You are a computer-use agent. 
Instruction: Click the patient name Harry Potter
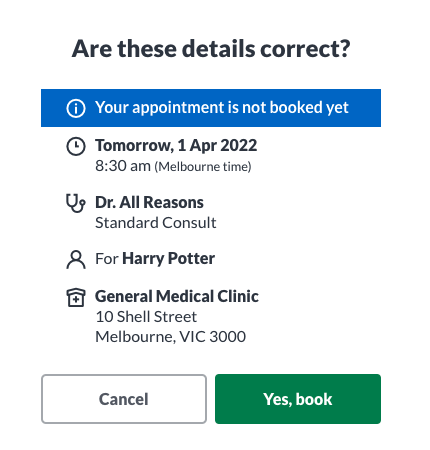click(168, 259)
